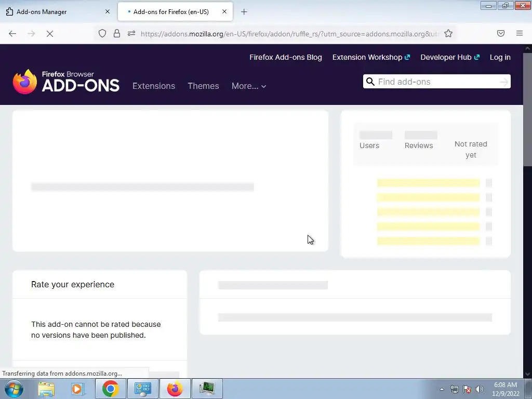
Task: Submit search with the arrow button
Action: point(504,82)
